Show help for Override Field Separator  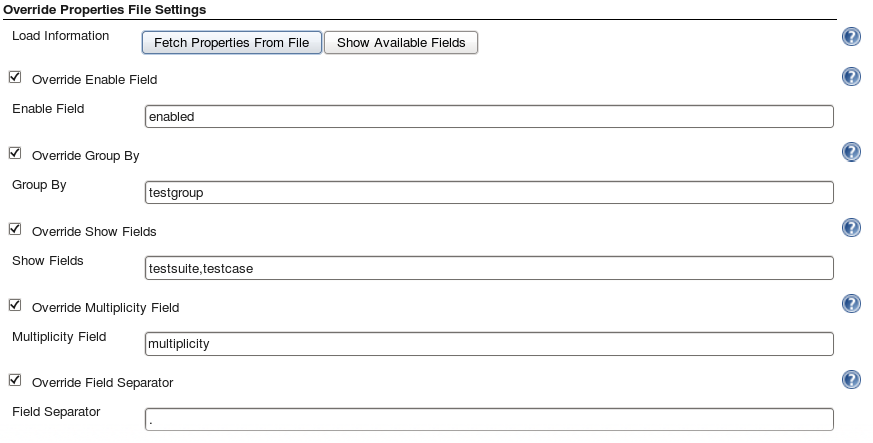[851, 380]
